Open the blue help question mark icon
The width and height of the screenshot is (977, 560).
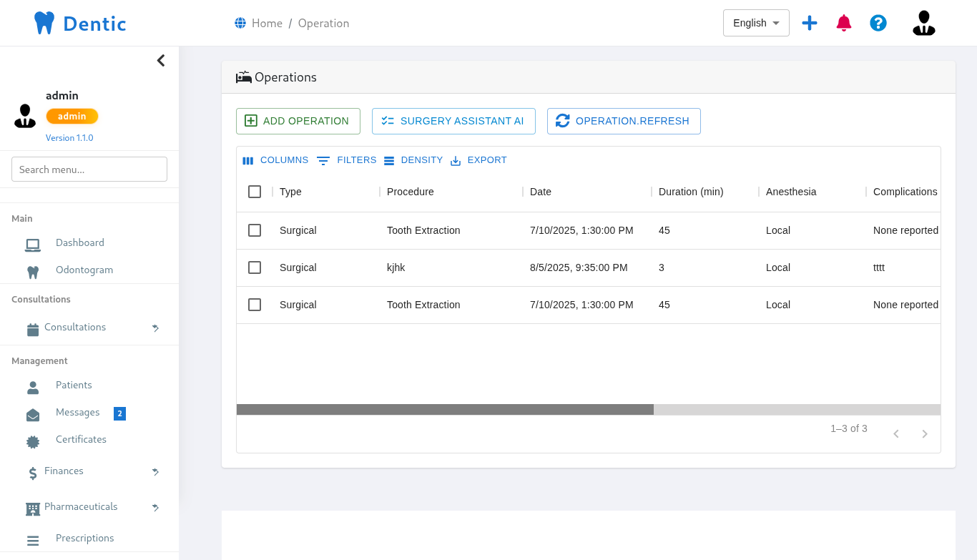(878, 23)
